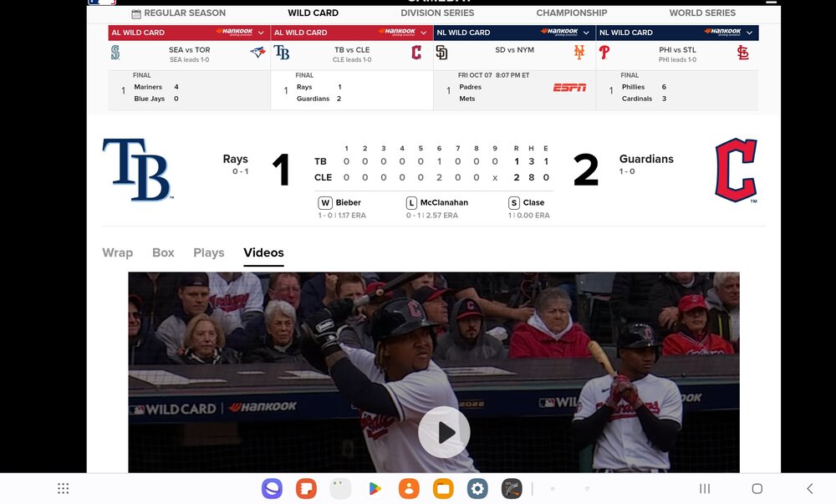This screenshot has width=836, height=504.
Task: Open Contacts app from taskbar
Action: tap(409, 489)
